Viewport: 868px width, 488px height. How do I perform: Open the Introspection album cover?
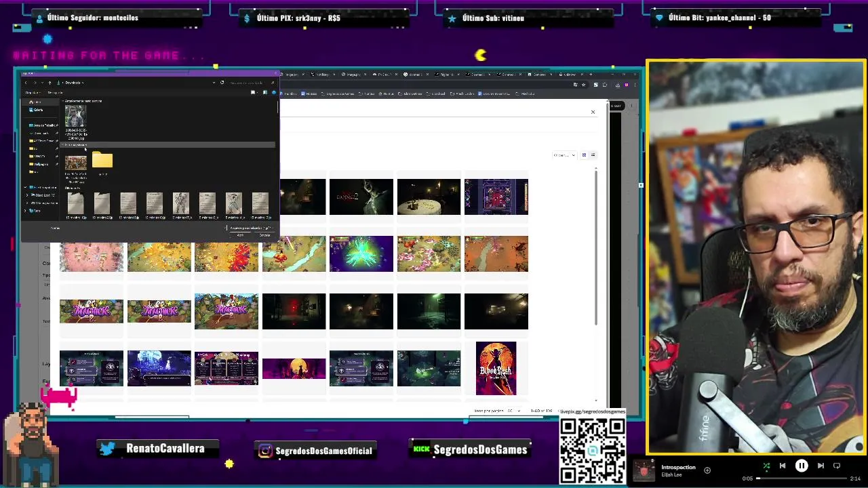point(644,470)
